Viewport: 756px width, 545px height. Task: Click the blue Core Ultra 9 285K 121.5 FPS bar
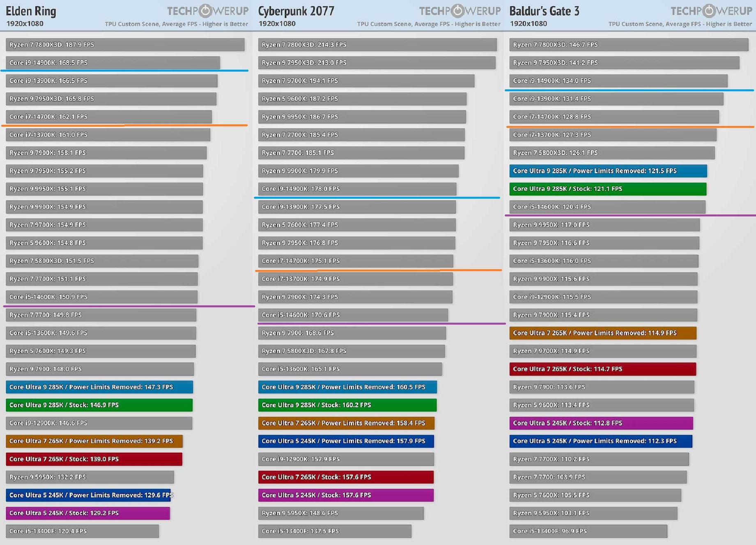[608, 171]
